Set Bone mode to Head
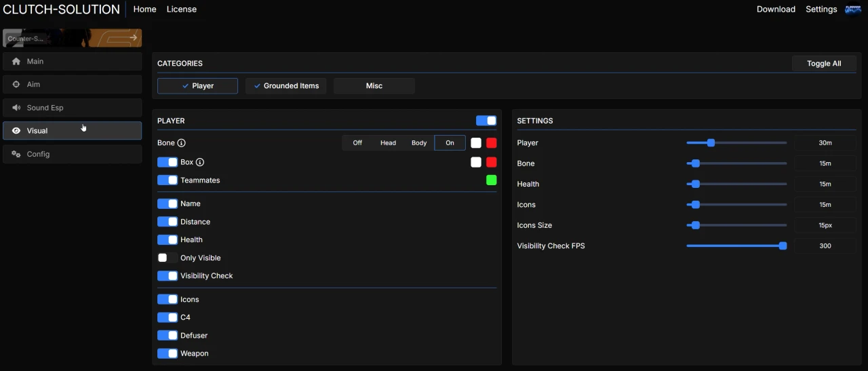 coord(388,143)
